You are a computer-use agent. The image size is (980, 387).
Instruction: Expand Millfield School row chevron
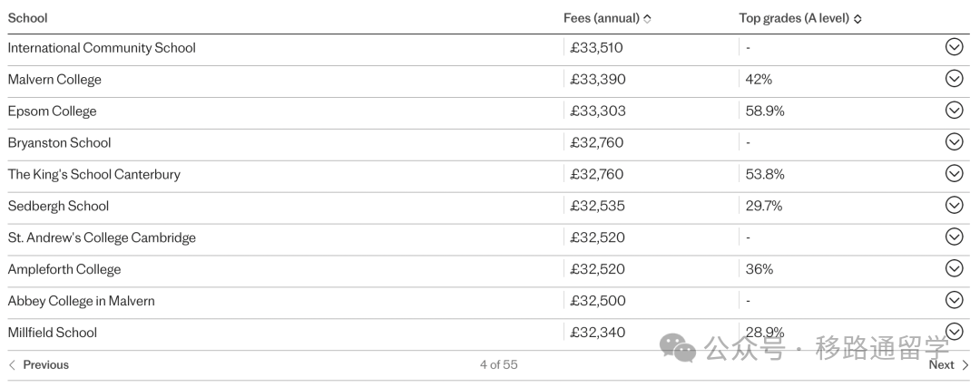click(954, 332)
